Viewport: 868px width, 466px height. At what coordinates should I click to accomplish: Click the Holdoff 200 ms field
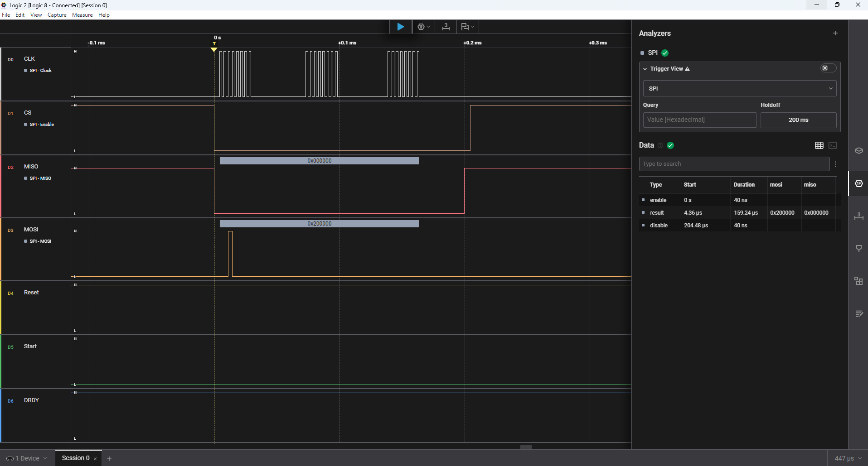(x=798, y=120)
